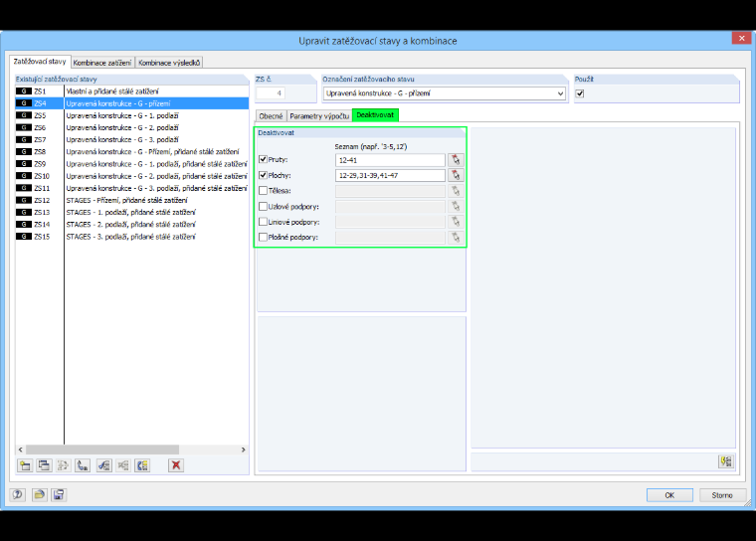Select ZS9 1. podlaží, přidané stálé zatížení
The image size is (756, 541).
[x=132, y=163]
